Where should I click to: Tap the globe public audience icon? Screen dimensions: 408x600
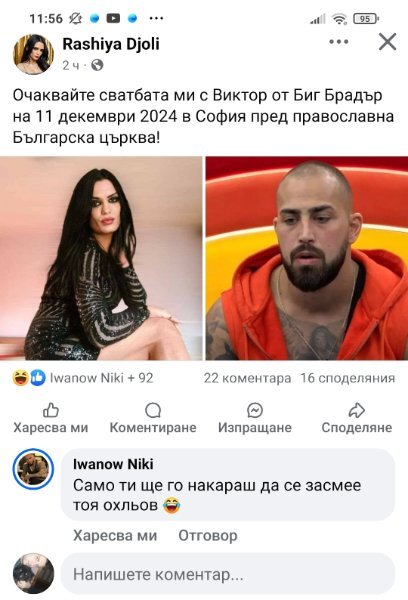(97, 65)
